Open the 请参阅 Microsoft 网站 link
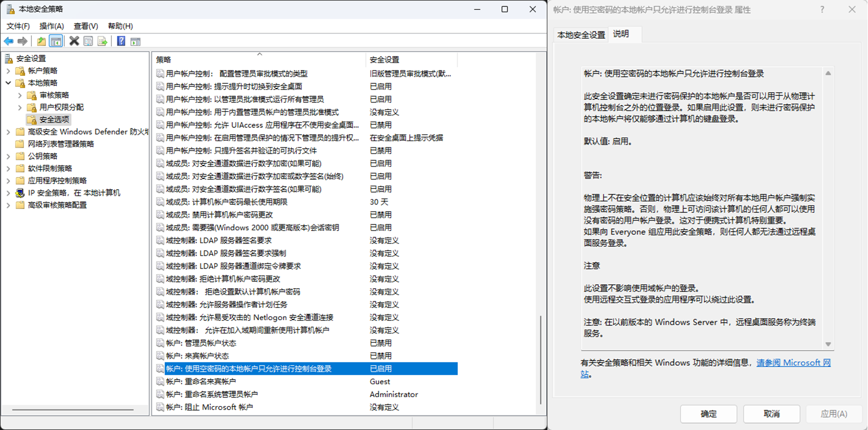The width and height of the screenshot is (868, 430). tap(793, 363)
